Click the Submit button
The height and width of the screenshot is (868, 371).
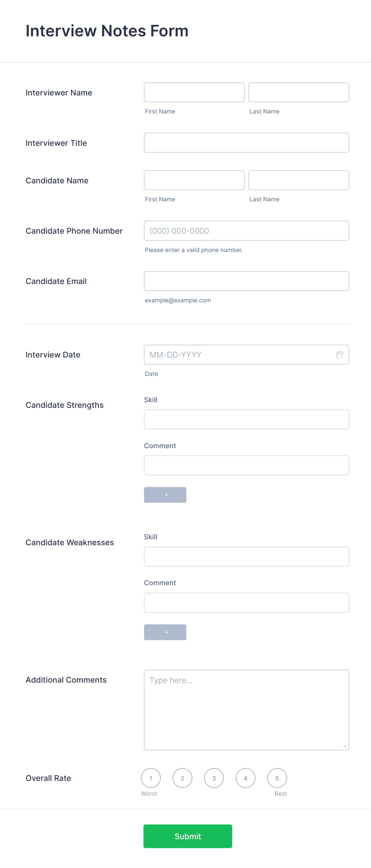click(187, 836)
